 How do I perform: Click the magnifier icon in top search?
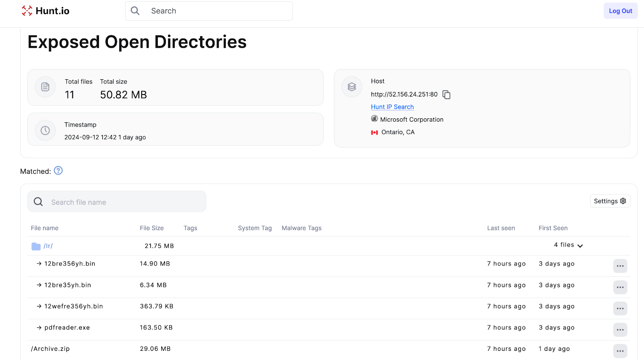click(135, 11)
